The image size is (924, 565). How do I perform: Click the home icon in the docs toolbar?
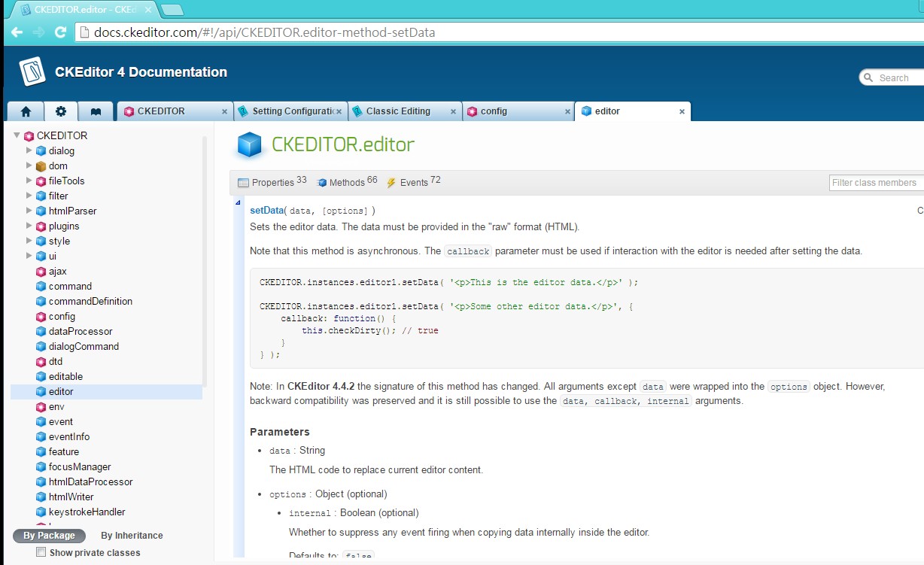(x=25, y=111)
